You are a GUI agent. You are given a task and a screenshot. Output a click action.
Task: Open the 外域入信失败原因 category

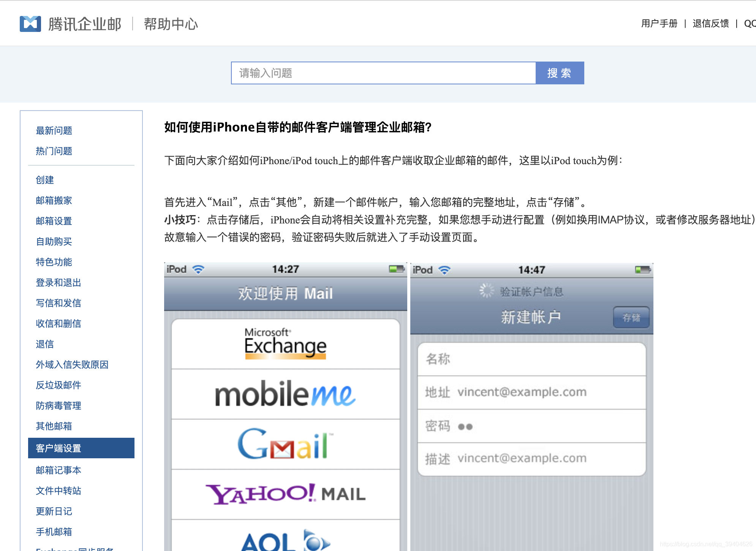pos(72,364)
